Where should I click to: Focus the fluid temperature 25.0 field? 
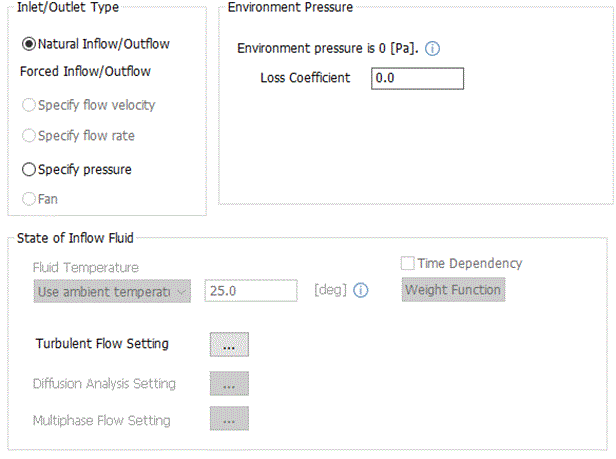[x=251, y=291]
